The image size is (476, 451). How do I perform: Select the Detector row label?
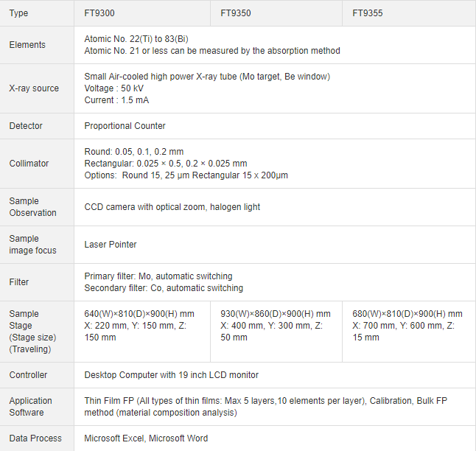click(26, 126)
